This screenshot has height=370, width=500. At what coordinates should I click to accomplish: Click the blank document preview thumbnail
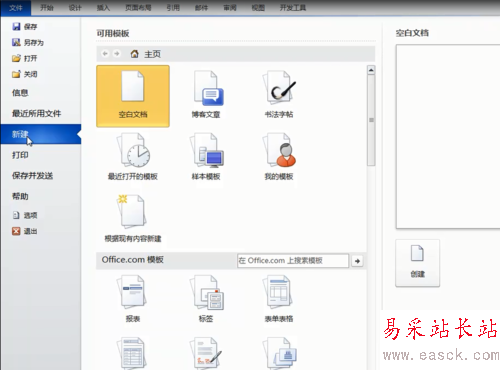click(448, 137)
